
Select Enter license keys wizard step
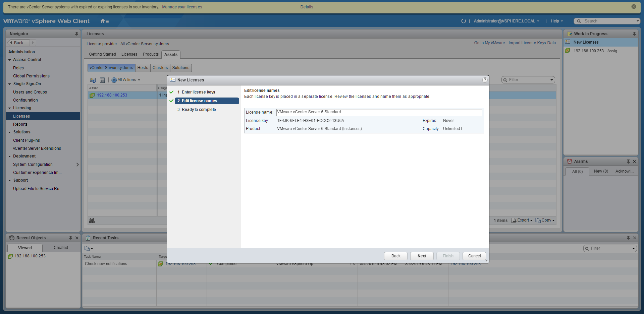pyautogui.click(x=198, y=92)
